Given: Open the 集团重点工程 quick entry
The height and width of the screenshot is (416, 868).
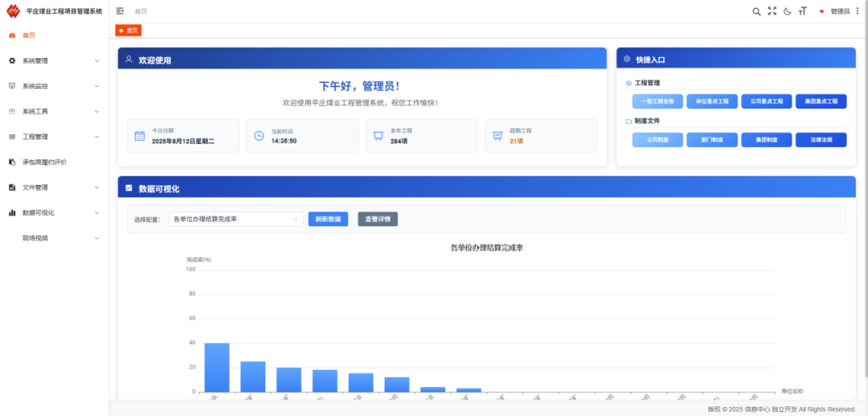Looking at the screenshot, I should pos(821,101).
